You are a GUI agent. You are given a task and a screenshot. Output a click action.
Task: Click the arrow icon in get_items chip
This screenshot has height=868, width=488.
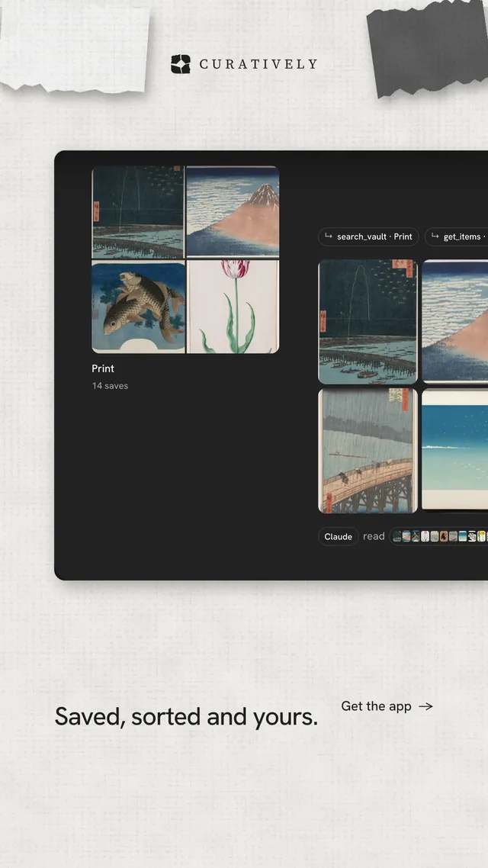click(x=435, y=236)
